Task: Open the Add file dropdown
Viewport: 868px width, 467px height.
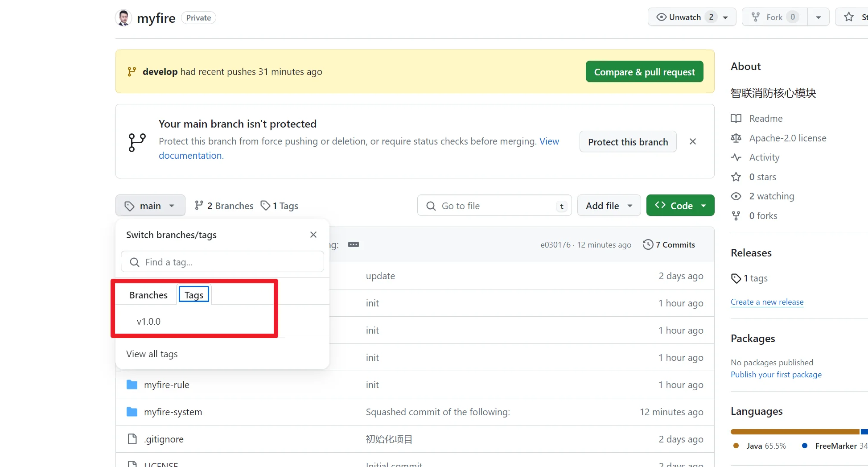Action: pos(609,206)
